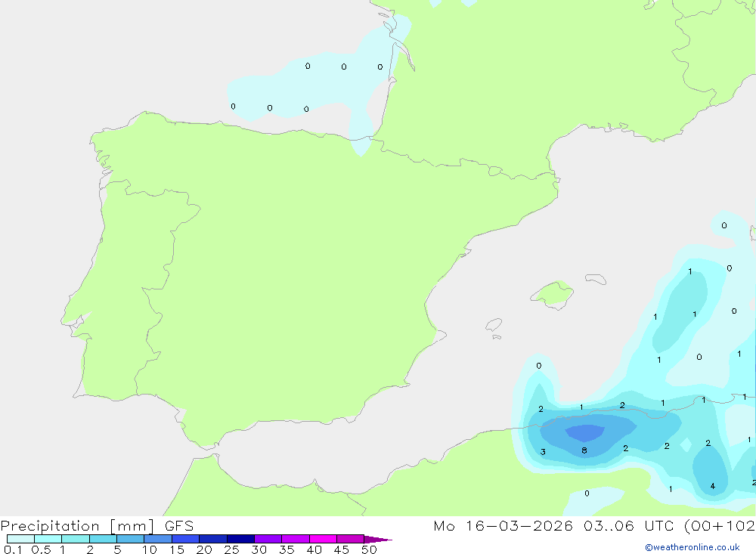Click the '0.5' legend scale label

click(41, 549)
